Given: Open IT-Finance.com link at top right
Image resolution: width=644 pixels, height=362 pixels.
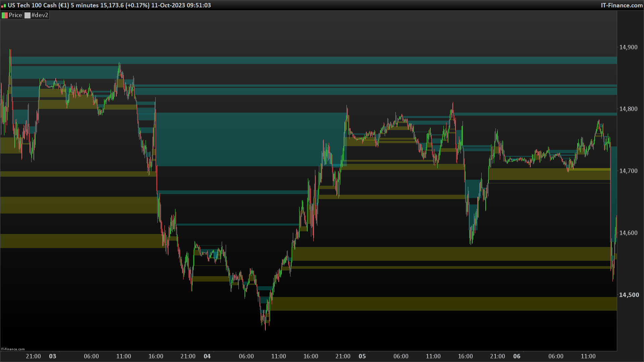Looking at the screenshot, I should coord(622,5).
